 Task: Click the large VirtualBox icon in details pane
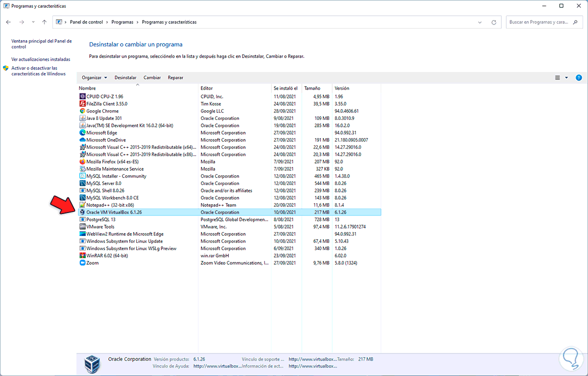(x=92, y=364)
